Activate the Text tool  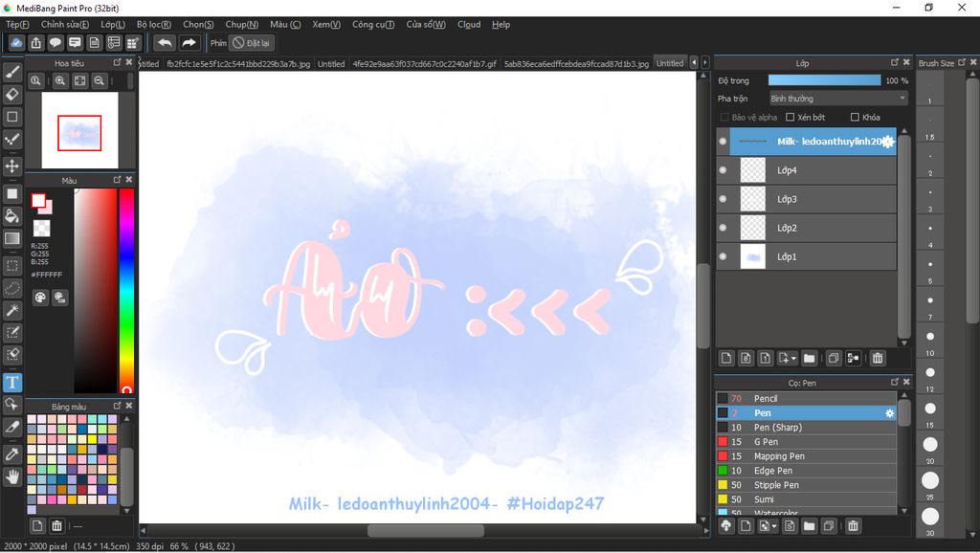click(11, 383)
